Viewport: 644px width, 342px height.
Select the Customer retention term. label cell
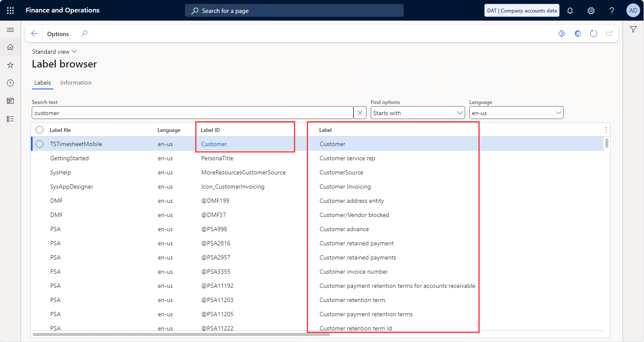point(353,300)
